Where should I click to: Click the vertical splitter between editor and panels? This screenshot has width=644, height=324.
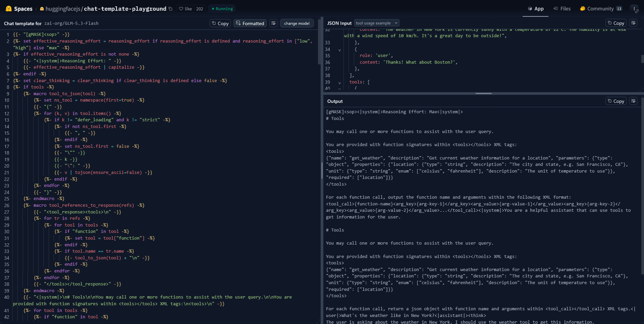(x=322, y=170)
